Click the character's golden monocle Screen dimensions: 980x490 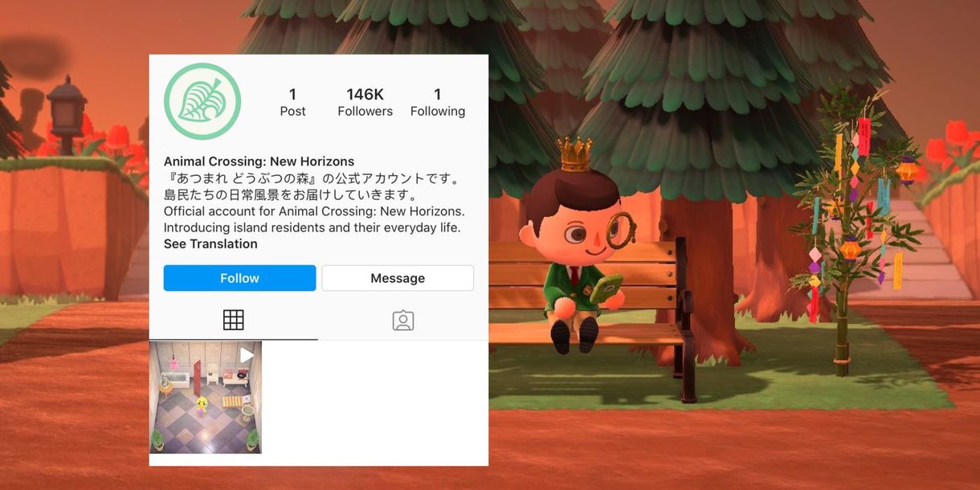click(620, 231)
